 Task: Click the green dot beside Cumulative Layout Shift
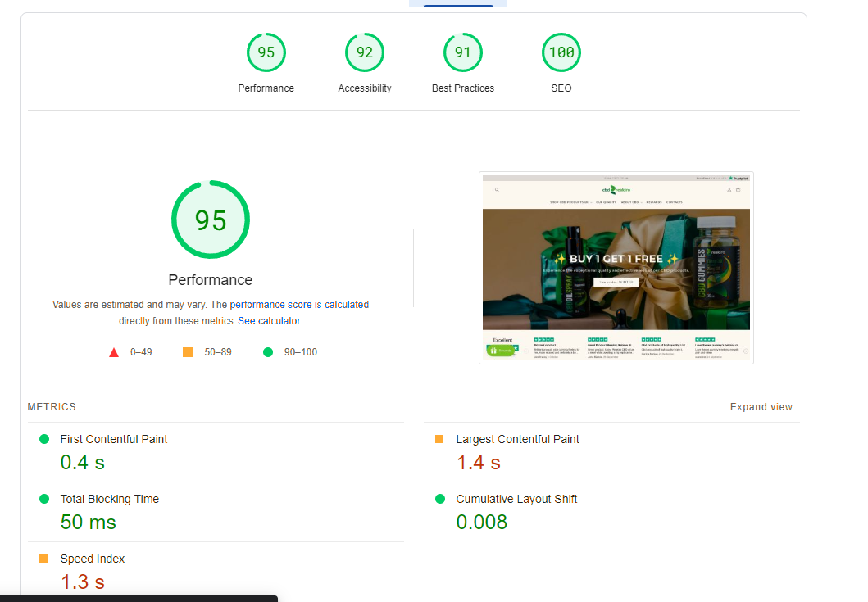(x=440, y=499)
